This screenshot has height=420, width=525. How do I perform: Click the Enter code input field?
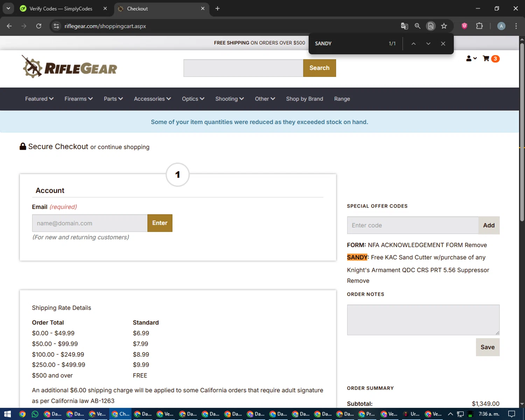click(413, 225)
